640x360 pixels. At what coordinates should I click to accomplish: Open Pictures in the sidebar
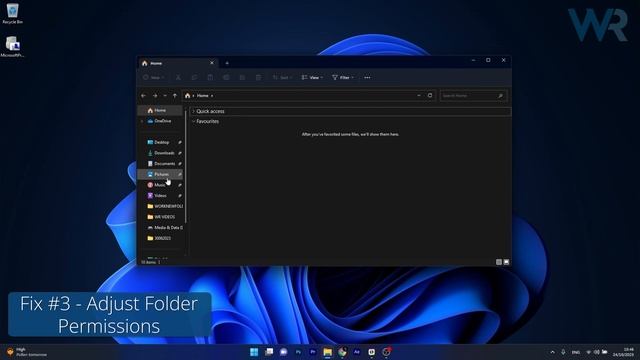(x=160, y=174)
